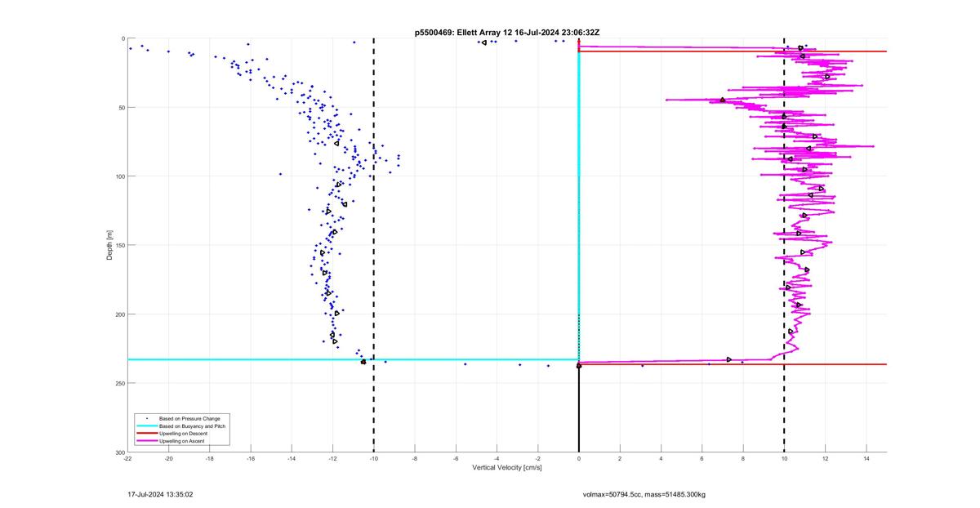The width and height of the screenshot is (980, 508).
Task: Click the velocity axis tick label "-20"
Action: [x=169, y=460]
